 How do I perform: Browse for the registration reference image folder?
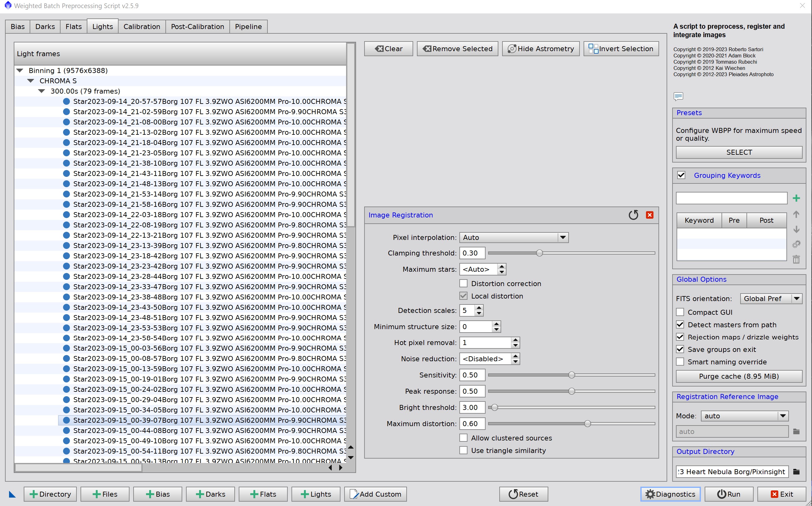click(x=796, y=431)
